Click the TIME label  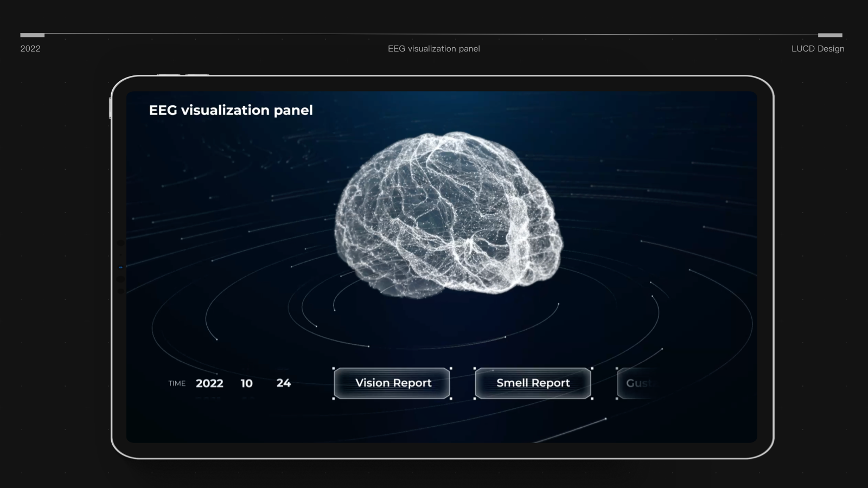click(x=176, y=383)
